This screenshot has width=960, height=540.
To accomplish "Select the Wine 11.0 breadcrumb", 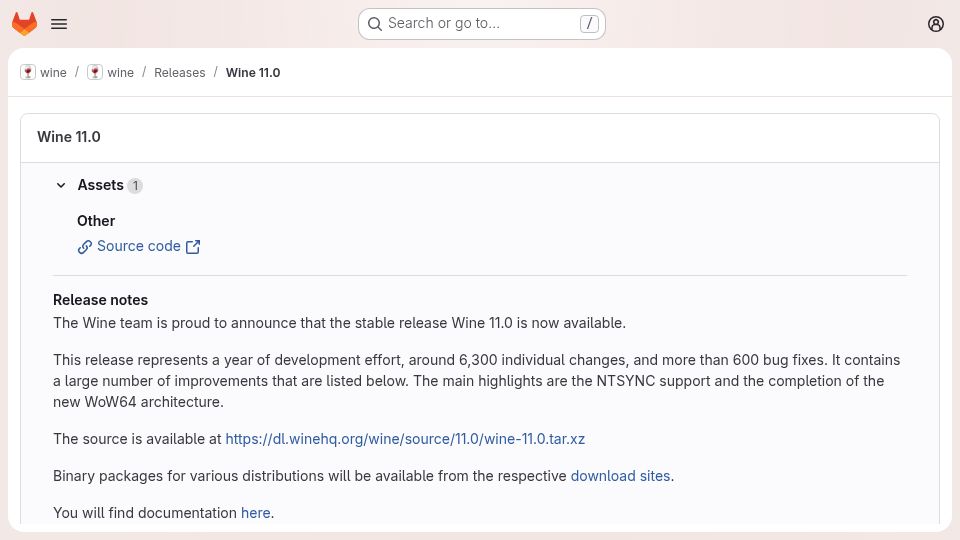I will [253, 72].
